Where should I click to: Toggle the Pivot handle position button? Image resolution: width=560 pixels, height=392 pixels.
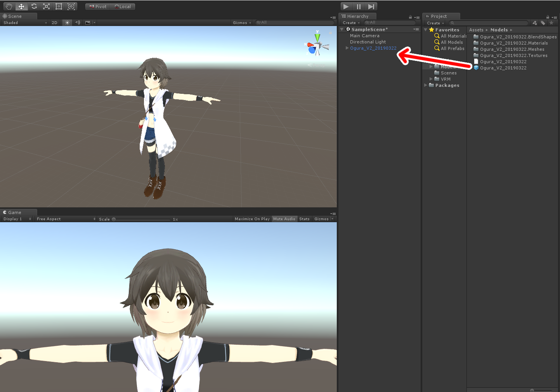coord(98,7)
